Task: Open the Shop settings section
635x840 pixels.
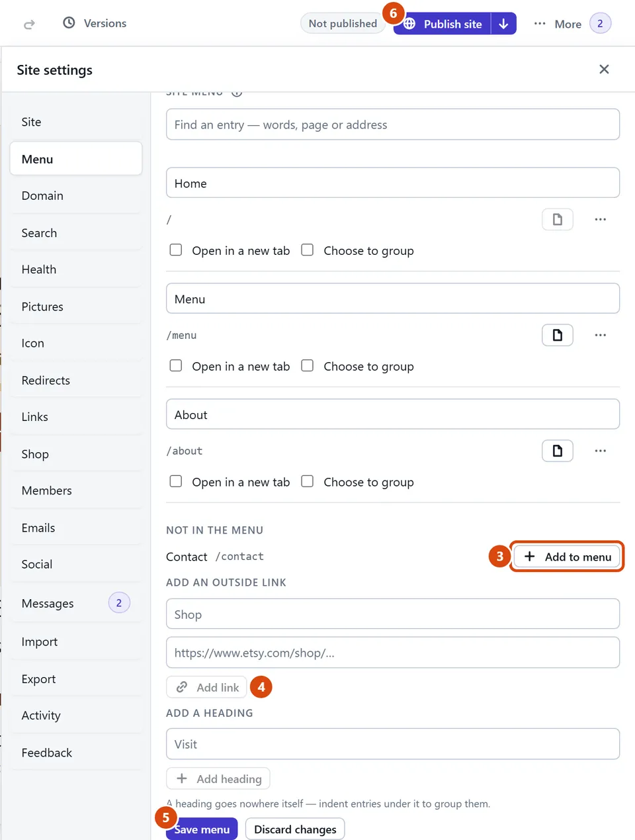Action: point(76,454)
